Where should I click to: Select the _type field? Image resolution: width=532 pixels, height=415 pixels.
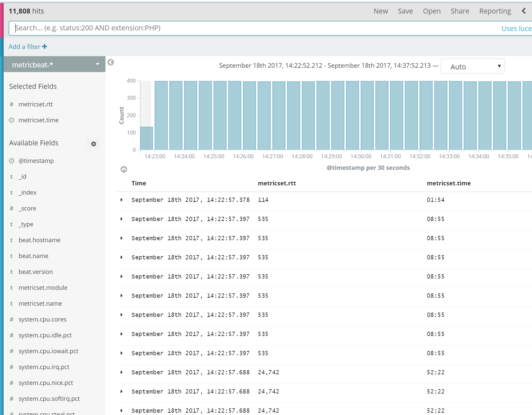[x=26, y=224]
